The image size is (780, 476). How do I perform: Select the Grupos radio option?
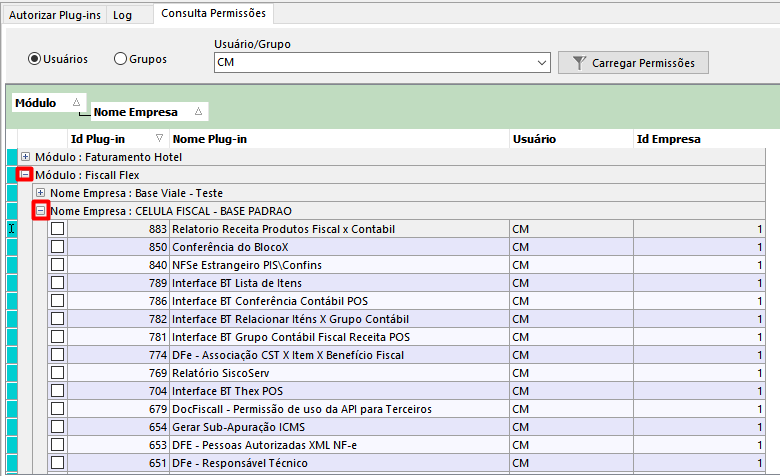point(140,59)
